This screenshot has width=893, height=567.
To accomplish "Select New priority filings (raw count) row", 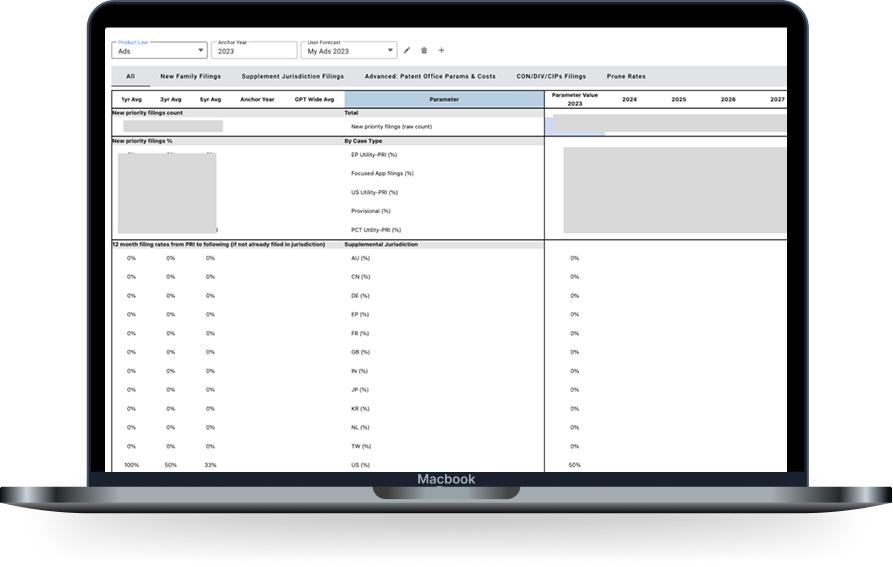I will [x=391, y=126].
